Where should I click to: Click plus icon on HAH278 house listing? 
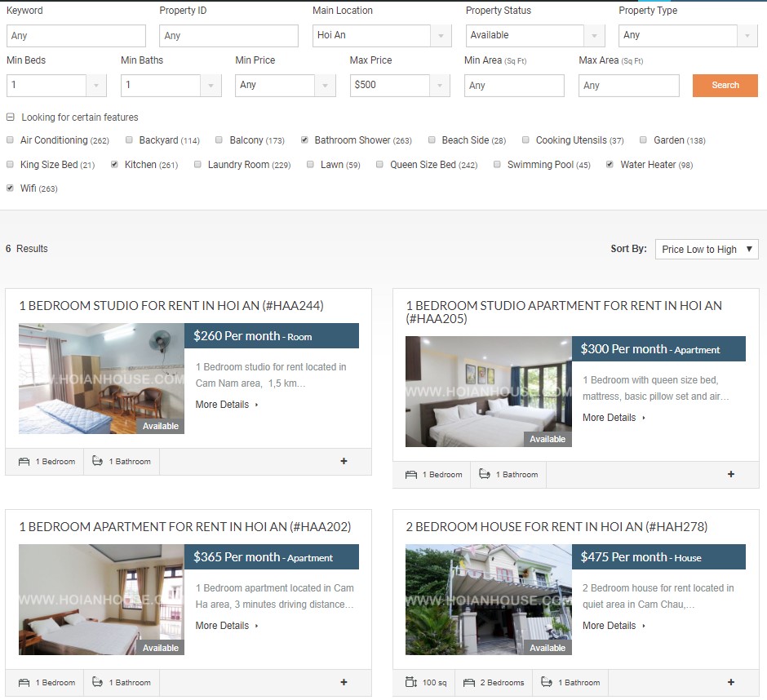[x=730, y=682]
